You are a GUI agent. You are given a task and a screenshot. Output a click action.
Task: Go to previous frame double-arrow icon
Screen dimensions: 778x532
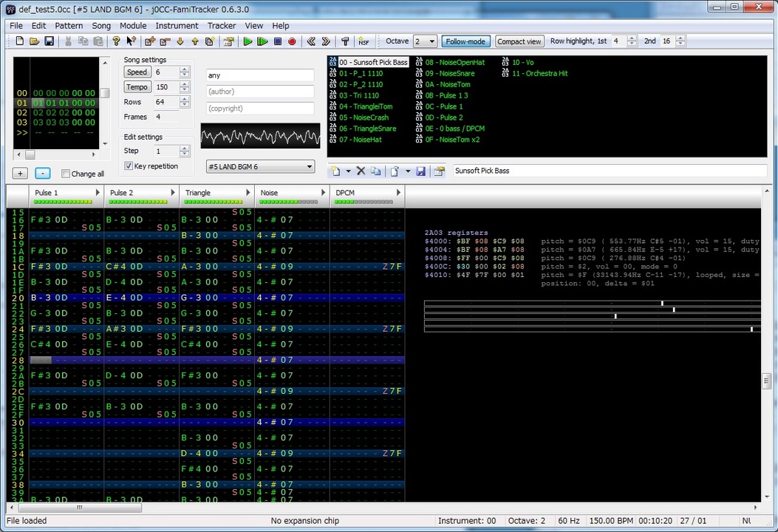coord(312,41)
